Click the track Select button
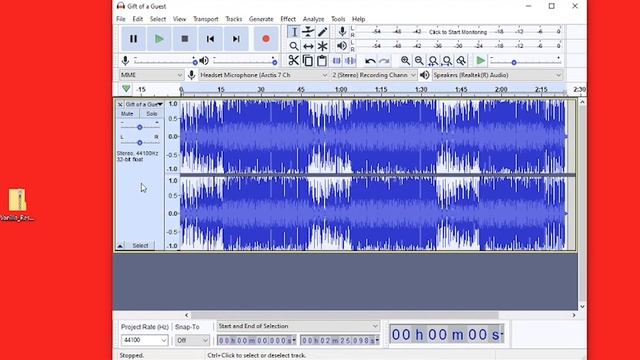Image resolution: width=640 pixels, height=360 pixels. 140,246
